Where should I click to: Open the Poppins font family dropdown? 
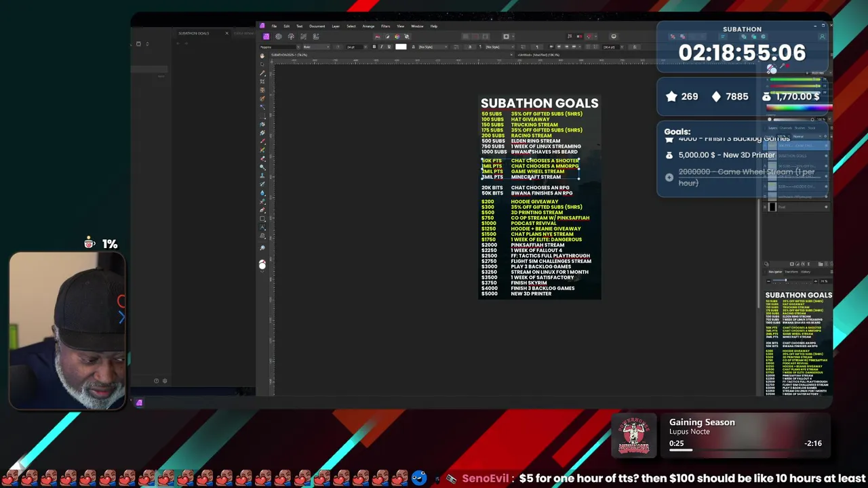(279, 47)
